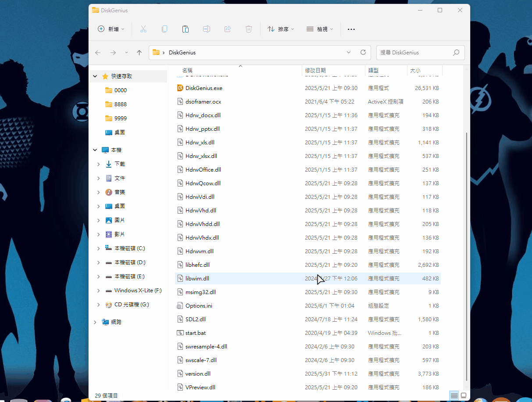Viewport: 532px width, 402px height.
Task: Select the libwim.dll file
Action: pyautogui.click(x=308, y=278)
